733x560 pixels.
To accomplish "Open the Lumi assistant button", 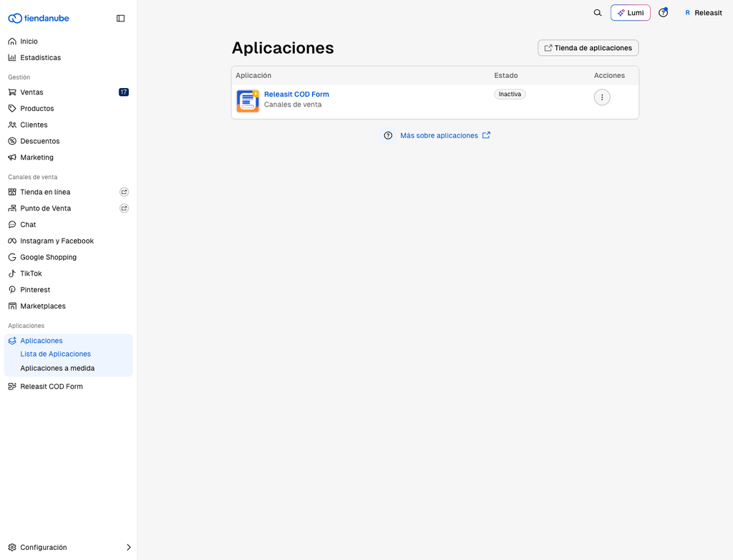I will [630, 13].
